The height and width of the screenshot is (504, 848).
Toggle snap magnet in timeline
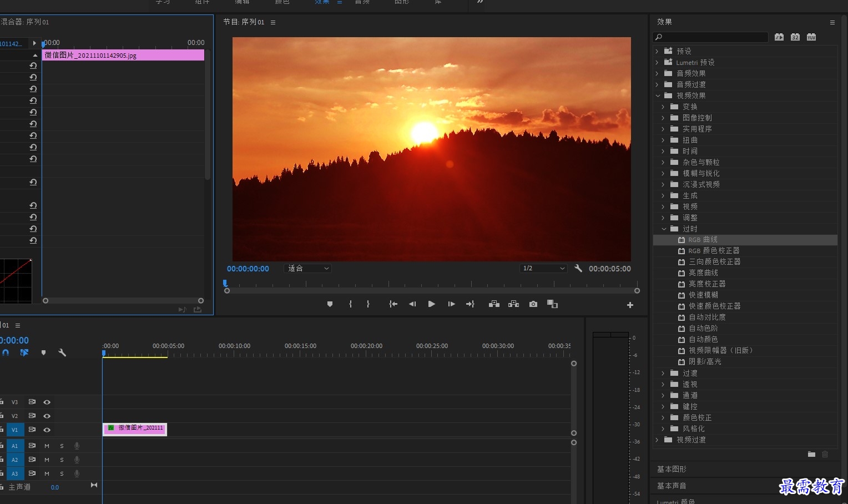(6, 352)
